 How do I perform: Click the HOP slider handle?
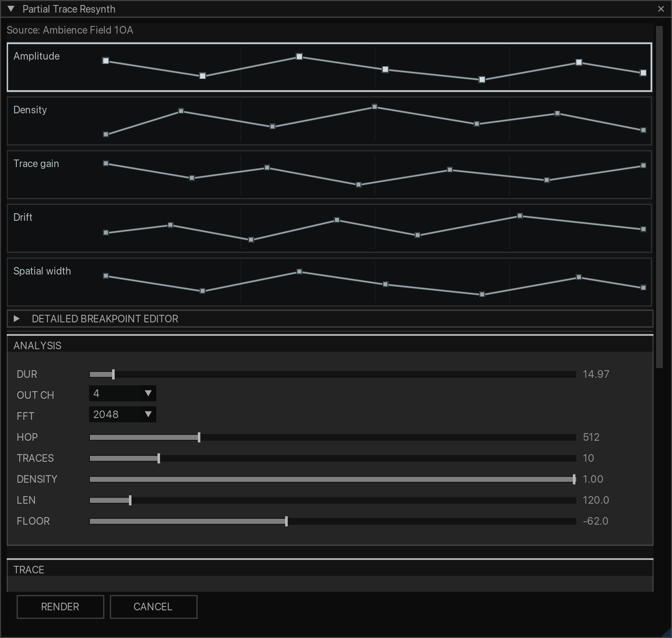(x=199, y=437)
